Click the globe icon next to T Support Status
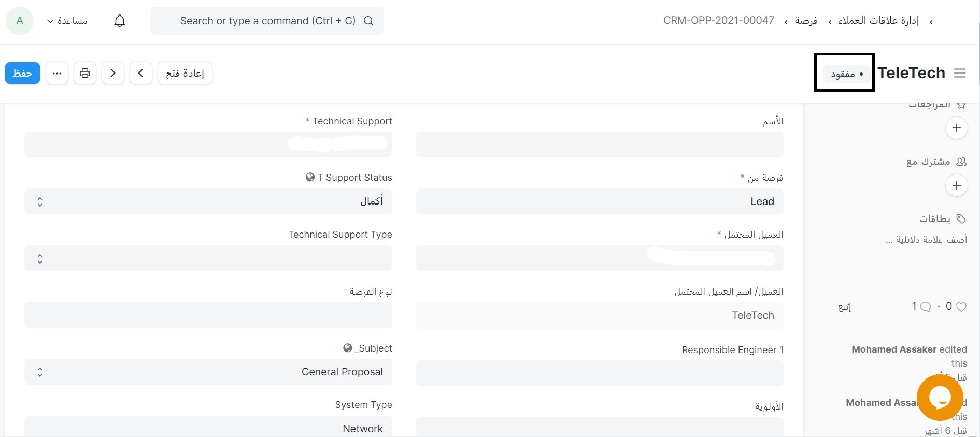The height and width of the screenshot is (437, 980). (x=310, y=177)
